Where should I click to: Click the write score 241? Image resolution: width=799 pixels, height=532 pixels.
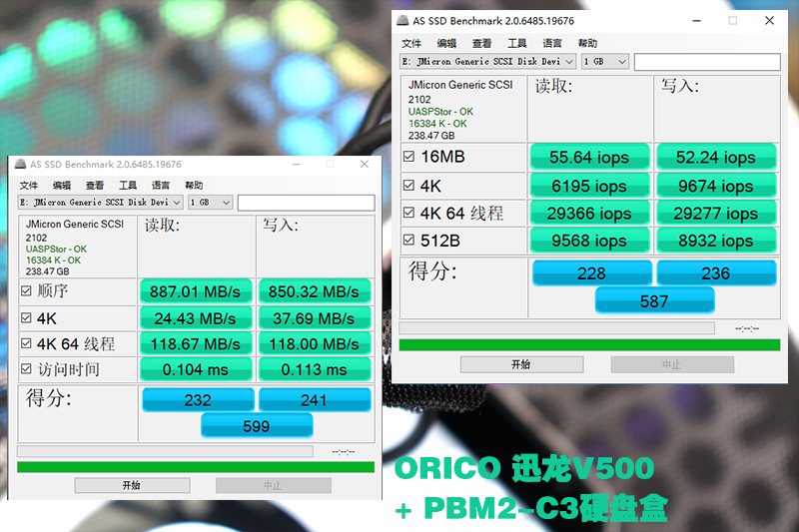pos(315,399)
